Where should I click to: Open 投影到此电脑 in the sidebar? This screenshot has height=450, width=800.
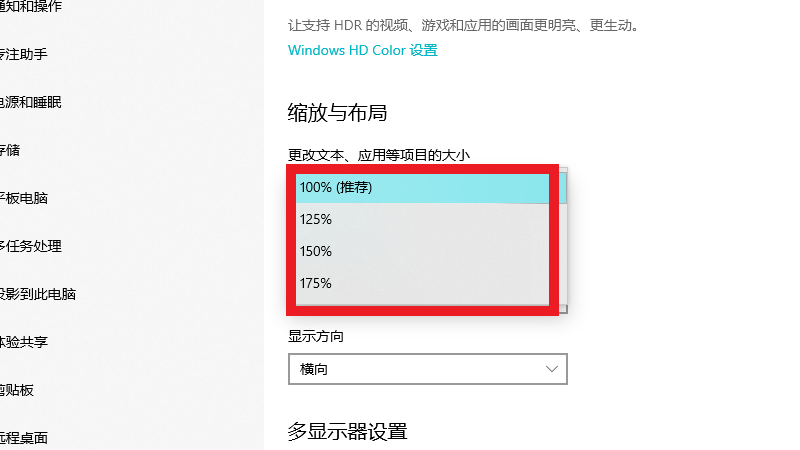point(38,294)
